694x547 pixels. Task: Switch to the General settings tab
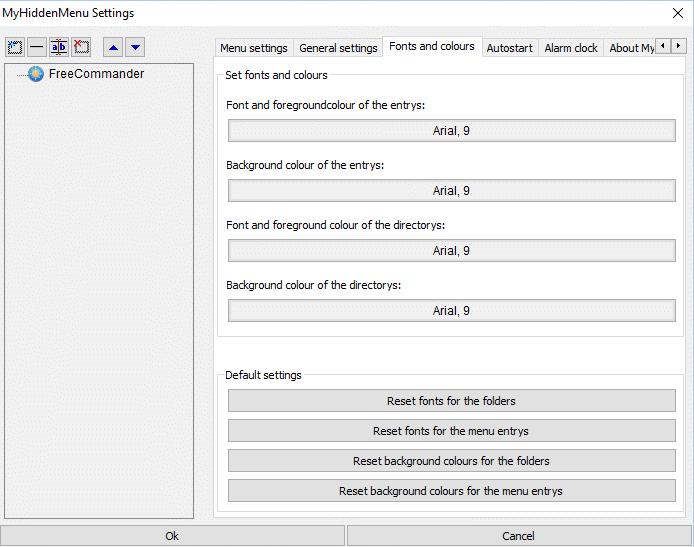(x=338, y=48)
